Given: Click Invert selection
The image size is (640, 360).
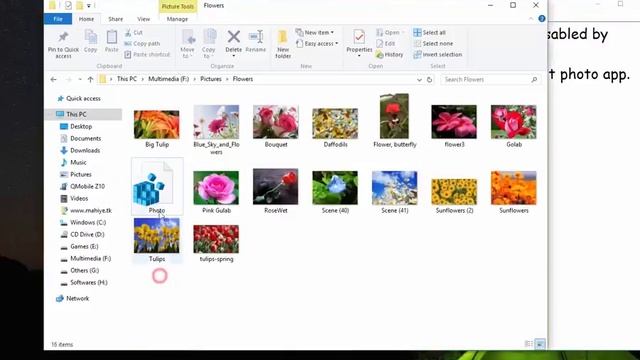Looking at the screenshot, I should pos(438,54).
